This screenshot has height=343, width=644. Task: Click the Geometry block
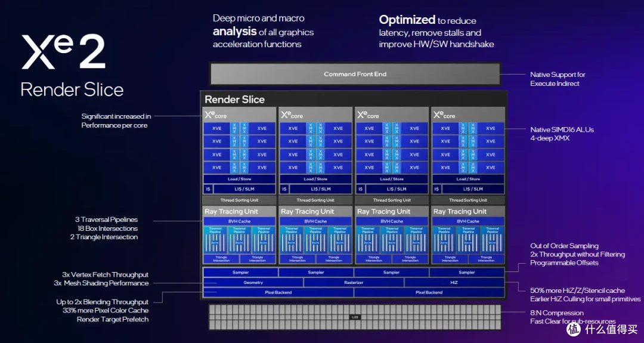pos(253,283)
